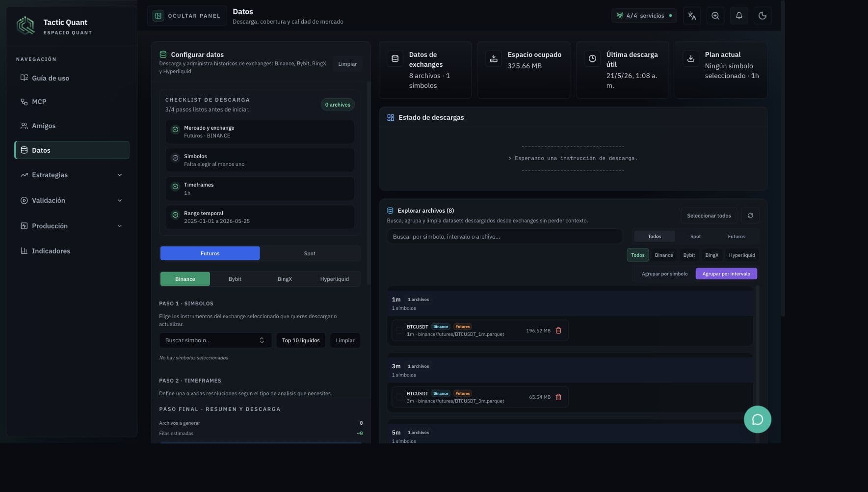
Task: Open the floating chat bubble
Action: pyautogui.click(x=758, y=419)
